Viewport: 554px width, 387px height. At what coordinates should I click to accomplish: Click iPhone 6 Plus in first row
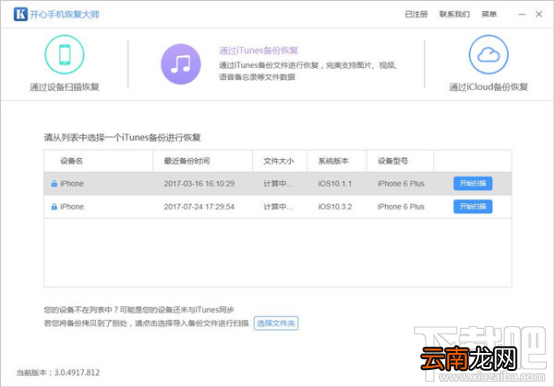(401, 184)
